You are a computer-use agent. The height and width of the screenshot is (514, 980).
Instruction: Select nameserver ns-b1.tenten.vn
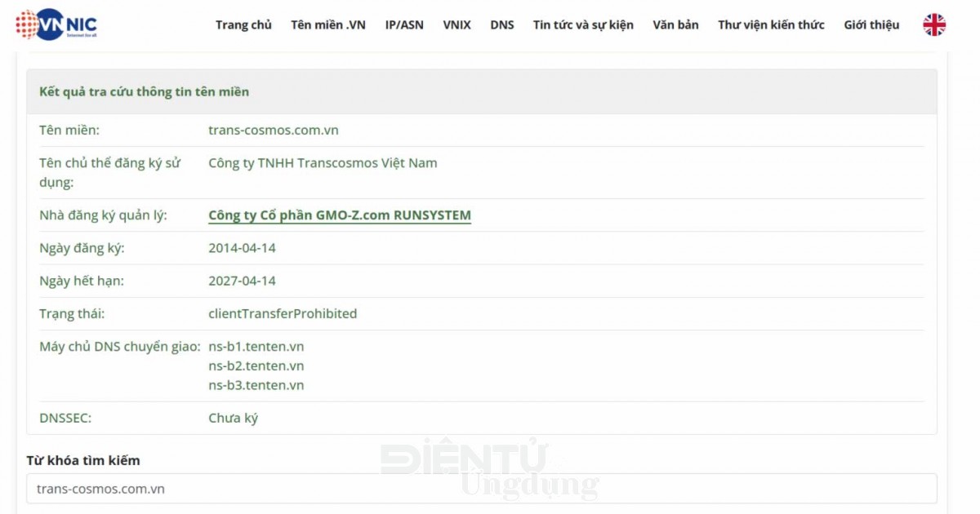[x=256, y=346]
